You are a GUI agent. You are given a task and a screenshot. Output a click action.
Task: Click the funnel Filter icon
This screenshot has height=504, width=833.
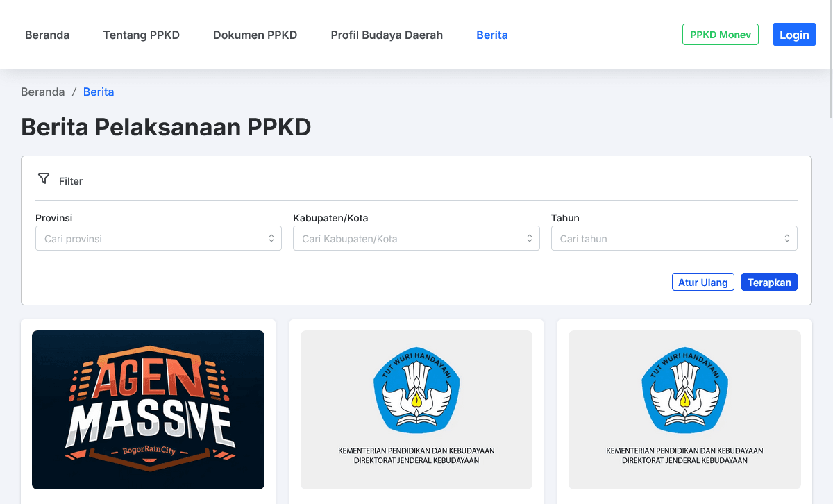click(44, 179)
